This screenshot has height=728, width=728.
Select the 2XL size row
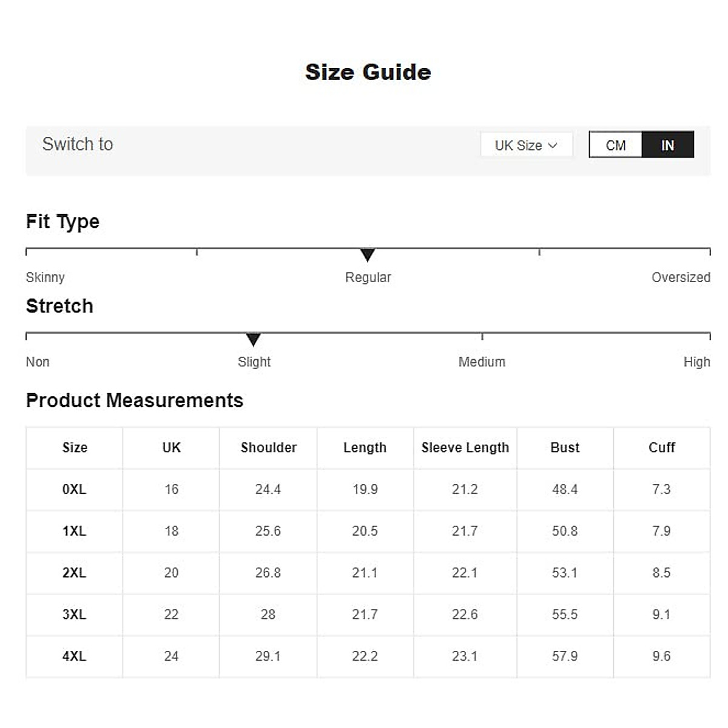point(74,573)
